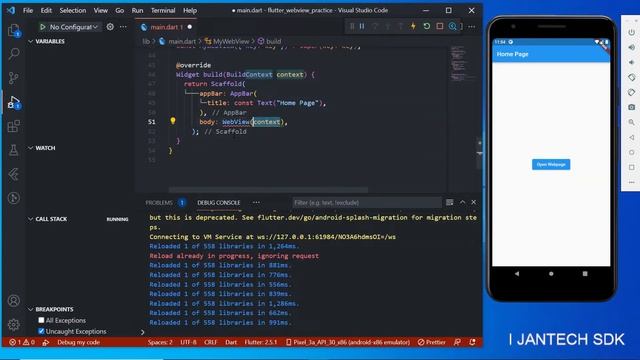The height and width of the screenshot is (360, 640).
Task: Click Prettier status bar item
Action: pyautogui.click(x=432, y=342)
